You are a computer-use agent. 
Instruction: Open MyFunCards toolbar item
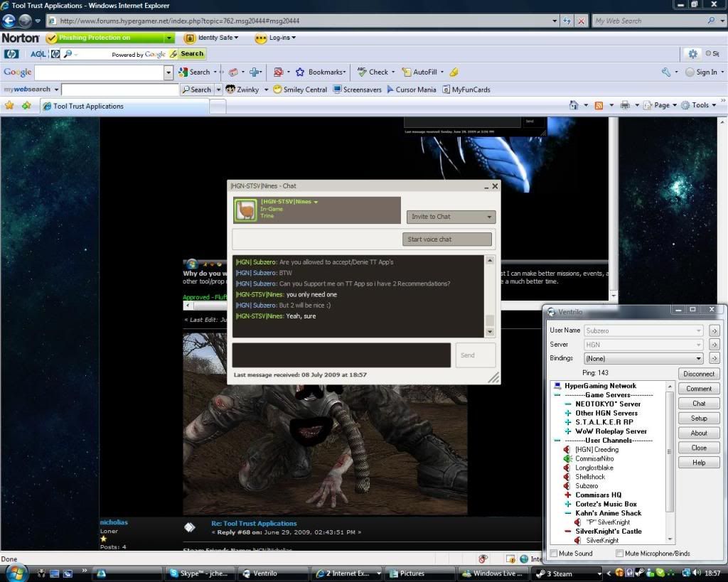point(466,90)
